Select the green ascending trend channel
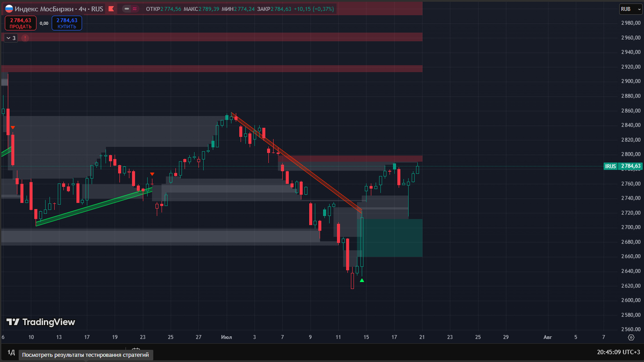The height and width of the screenshot is (362, 644). (x=94, y=206)
